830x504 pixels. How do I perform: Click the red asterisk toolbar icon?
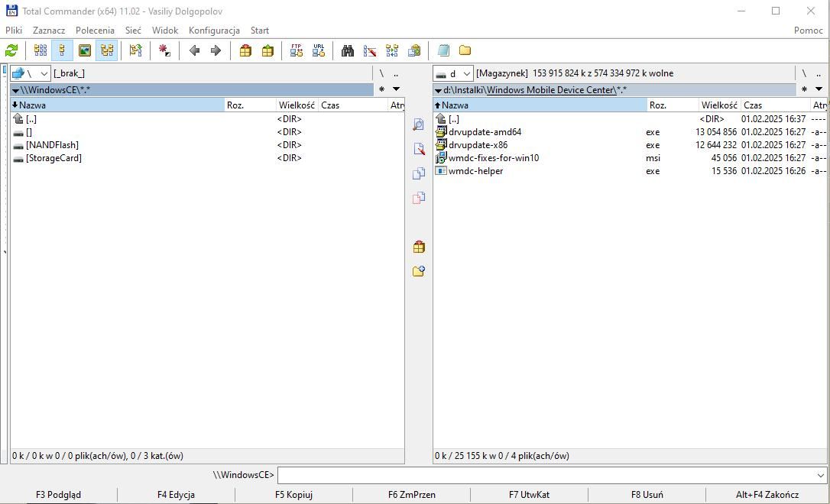click(164, 50)
